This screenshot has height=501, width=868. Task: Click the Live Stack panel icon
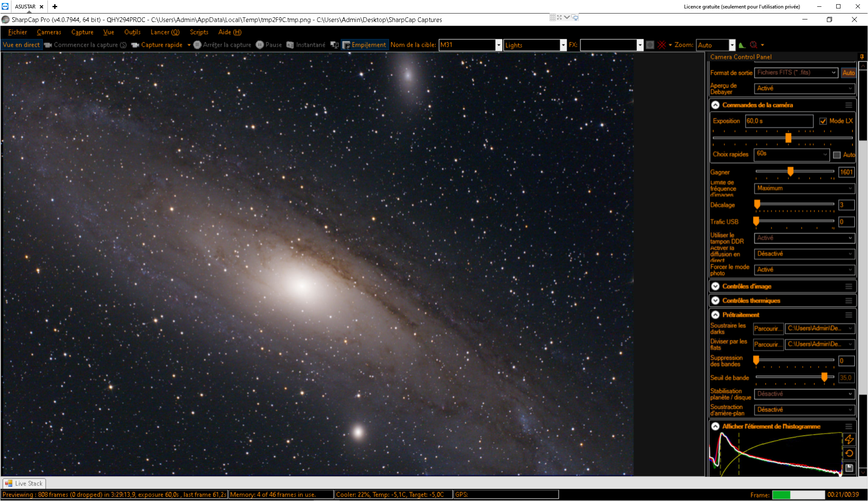coord(8,483)
